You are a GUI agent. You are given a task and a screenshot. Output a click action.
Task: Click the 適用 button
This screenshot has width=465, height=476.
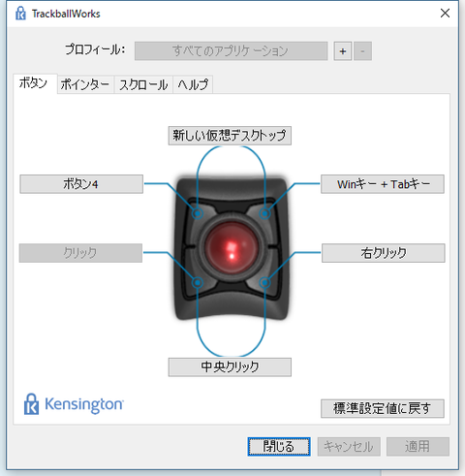(418, 447)
